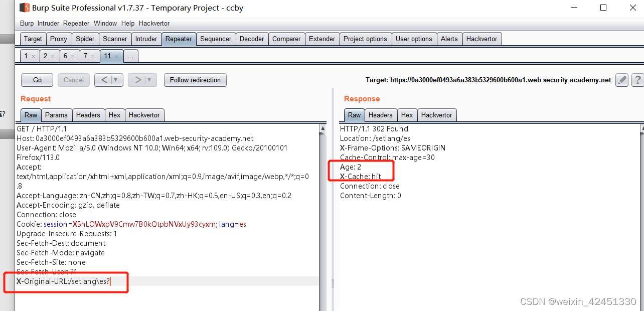Open the help question mark icon
Viewport: 644px width, 311px height.
[x=637, y=80]
